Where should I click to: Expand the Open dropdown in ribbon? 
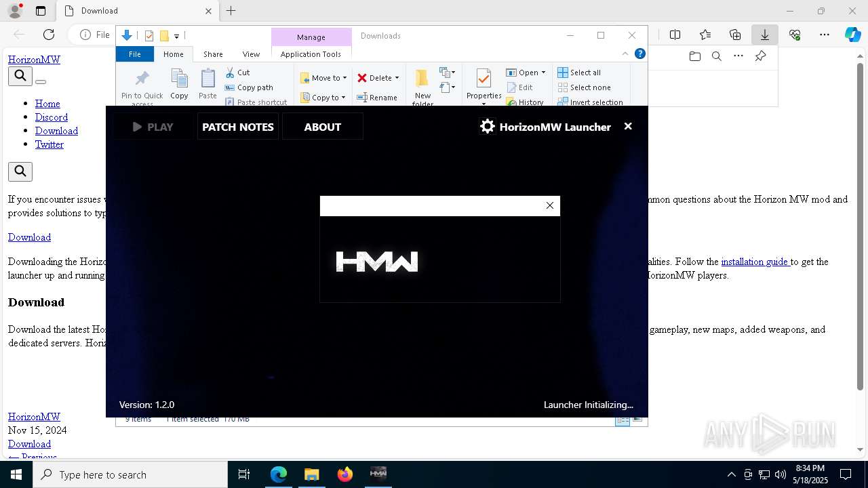click(543, 73)
